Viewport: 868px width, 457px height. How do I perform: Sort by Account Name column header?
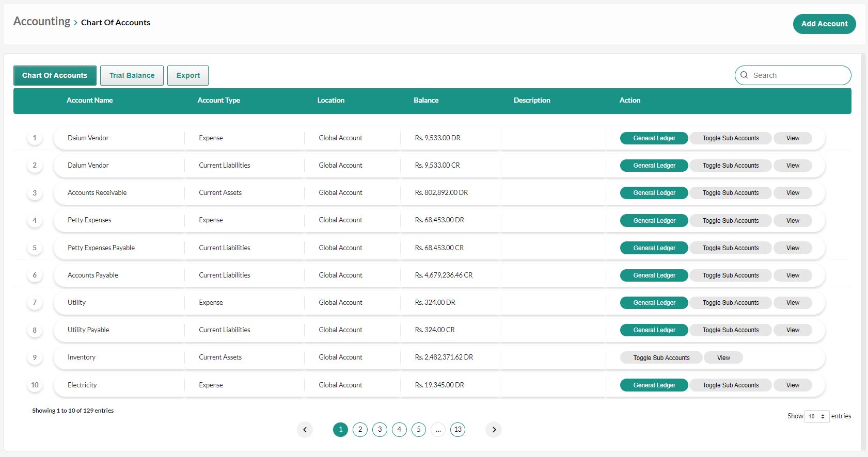[x=89, y=100]
